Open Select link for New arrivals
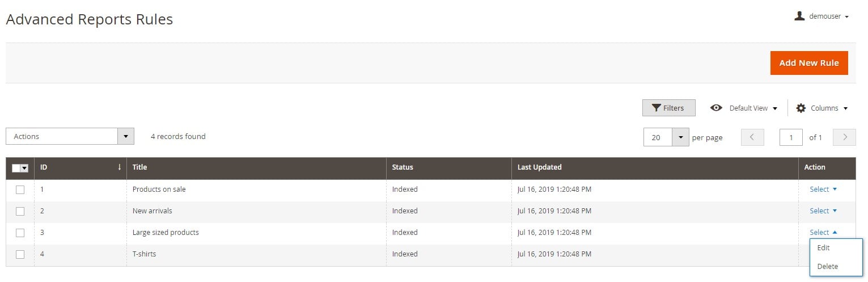Screen dimensions: 868x282 pos(823,211)
